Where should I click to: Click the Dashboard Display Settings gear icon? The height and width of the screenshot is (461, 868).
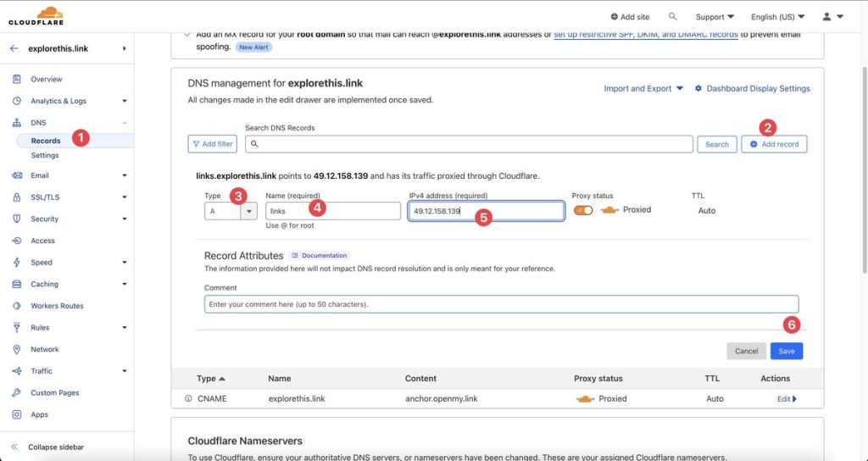tap(698, 88)
